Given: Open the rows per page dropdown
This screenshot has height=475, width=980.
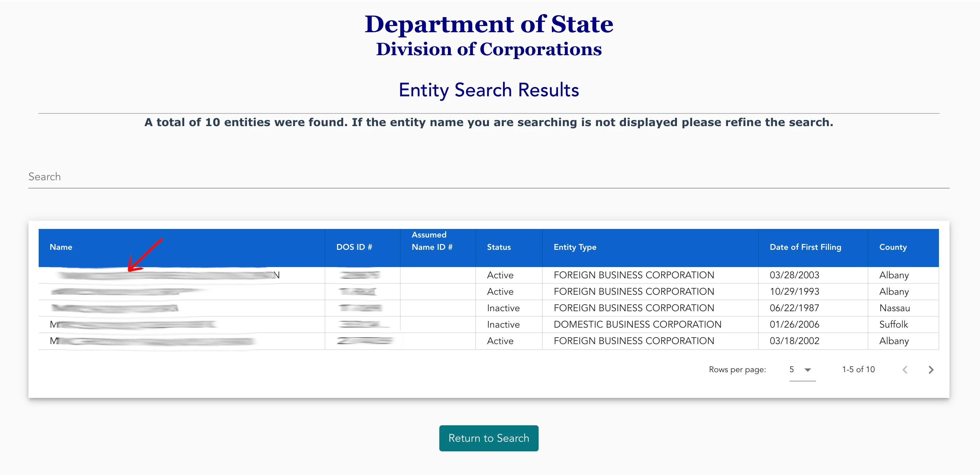Looking at the screenshot, I should (802, 369).
